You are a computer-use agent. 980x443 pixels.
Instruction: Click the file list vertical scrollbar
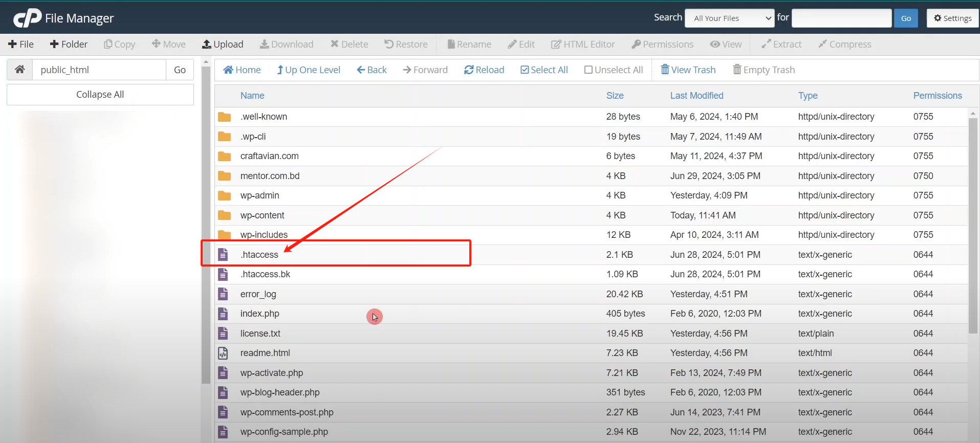(973, 225)
